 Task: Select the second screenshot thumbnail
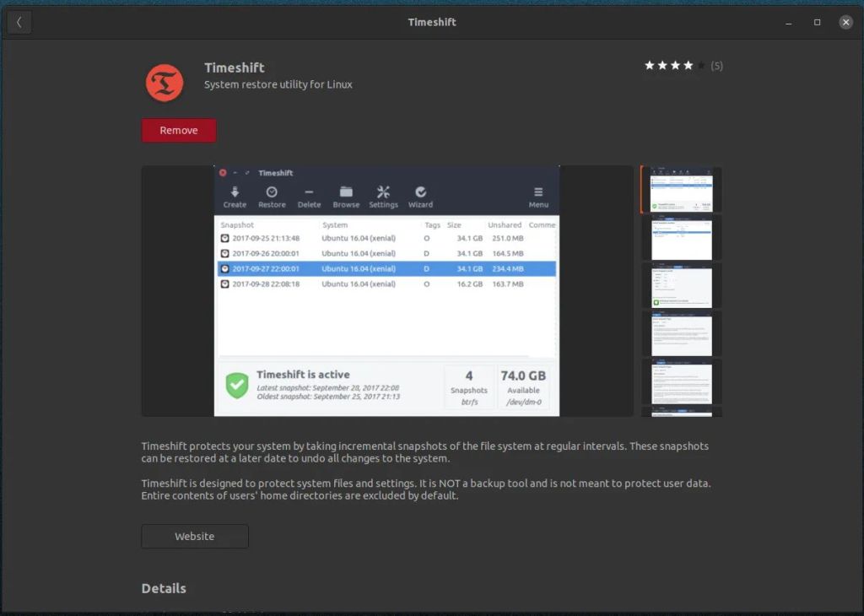[681, 238]
